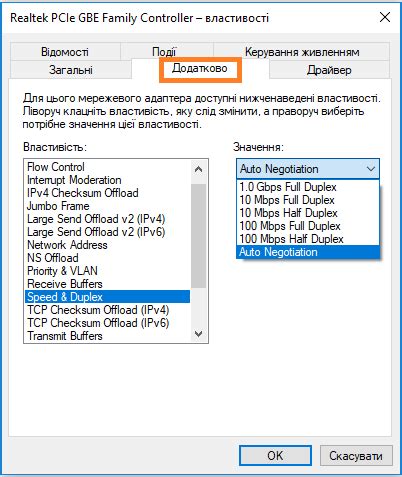This screenshot has height=477, width=402.
Task: Confirm changes with the OK button
Action: tap(275, 455)
